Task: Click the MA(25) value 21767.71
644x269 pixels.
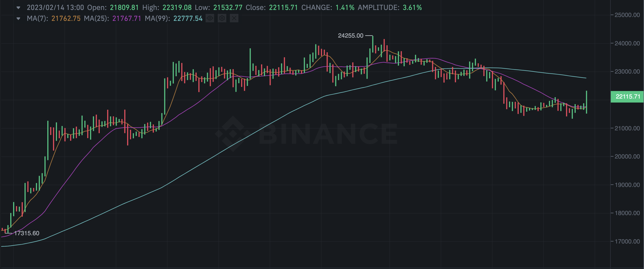Action: [x=127, y=18]
